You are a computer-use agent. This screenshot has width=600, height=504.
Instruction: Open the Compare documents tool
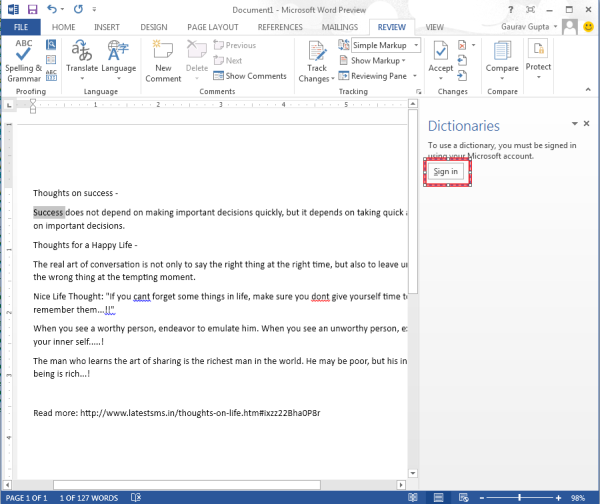point(501,59)
